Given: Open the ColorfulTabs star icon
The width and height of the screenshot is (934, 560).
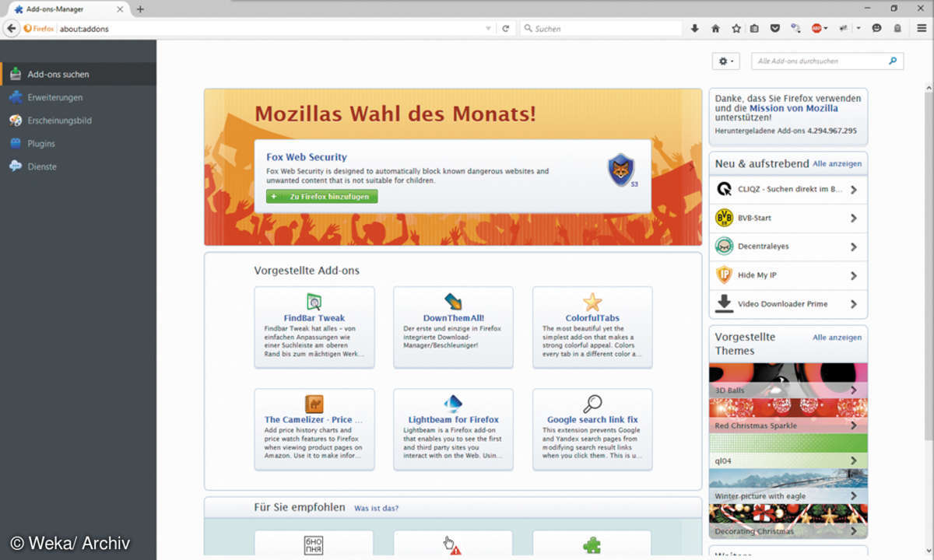Looking at the screenshot, I should coord(592,302).
